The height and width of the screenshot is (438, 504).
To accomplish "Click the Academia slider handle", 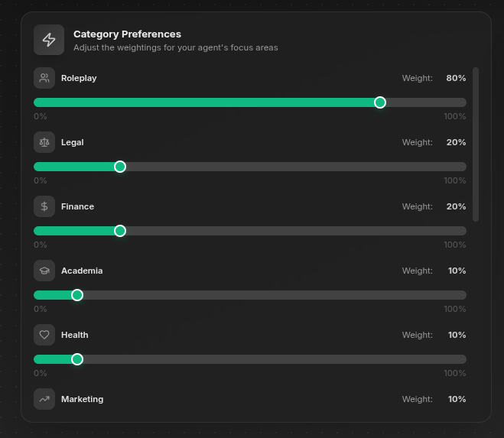I will tap(77, 295).
